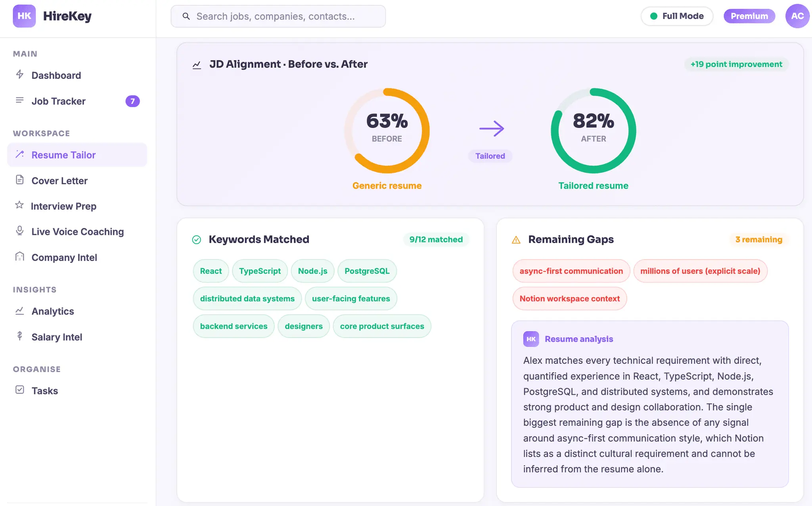
Task: Click the JD Alignment chart icon
Action: coord(197,65)
